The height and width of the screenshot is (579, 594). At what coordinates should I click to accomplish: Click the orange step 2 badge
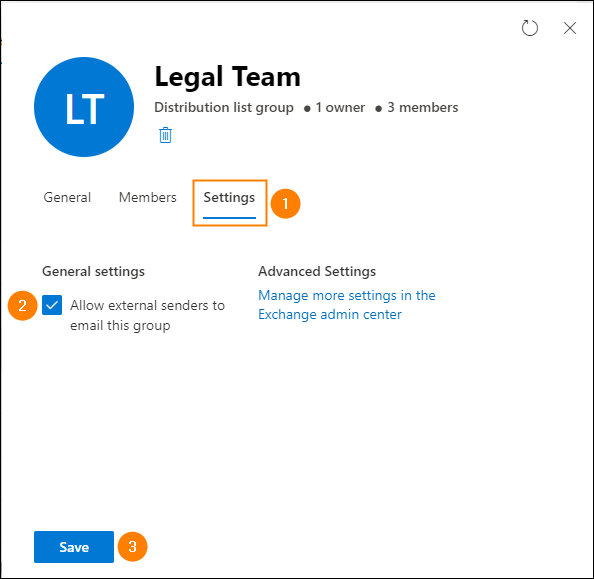click(x=22, y=305)
